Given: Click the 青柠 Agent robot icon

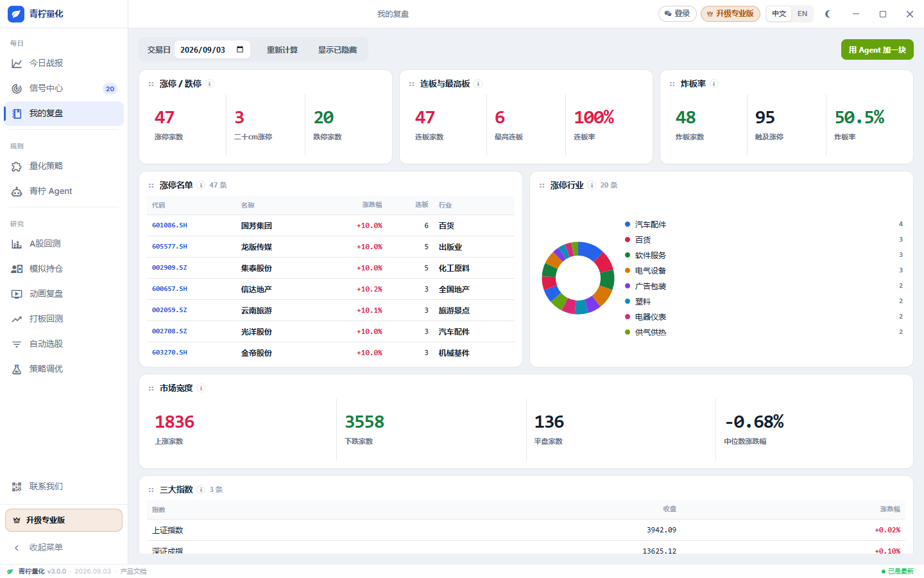Looking at the screenshot, I should click(x=17, y=191).
